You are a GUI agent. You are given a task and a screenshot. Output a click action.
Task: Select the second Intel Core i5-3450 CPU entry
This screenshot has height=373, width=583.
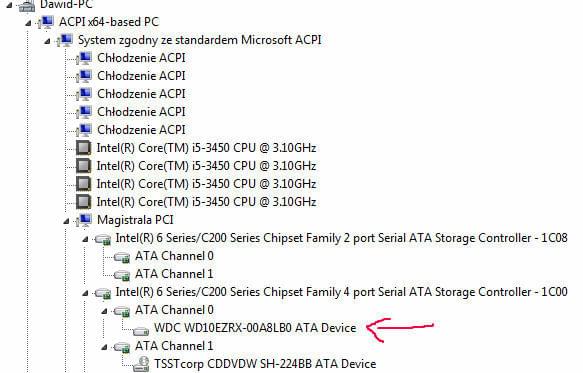206,166
